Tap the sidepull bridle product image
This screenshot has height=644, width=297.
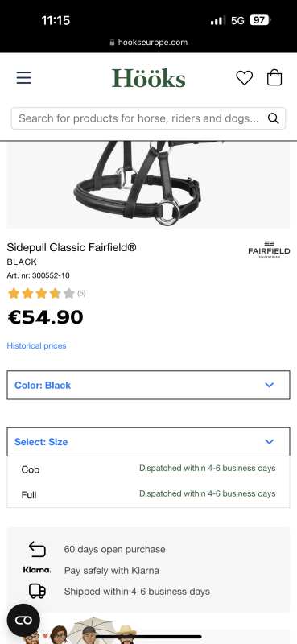click(148, 184)
